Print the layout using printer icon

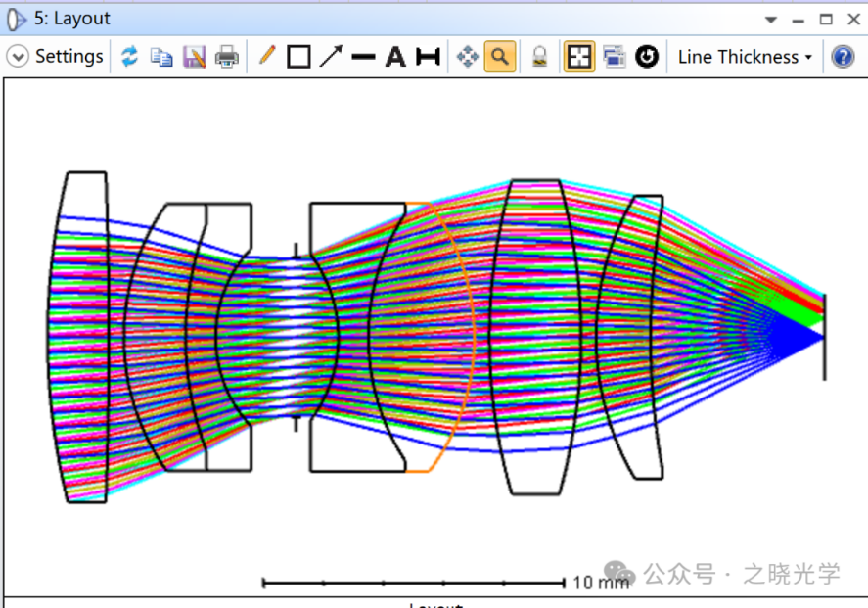tap(226, 57)
